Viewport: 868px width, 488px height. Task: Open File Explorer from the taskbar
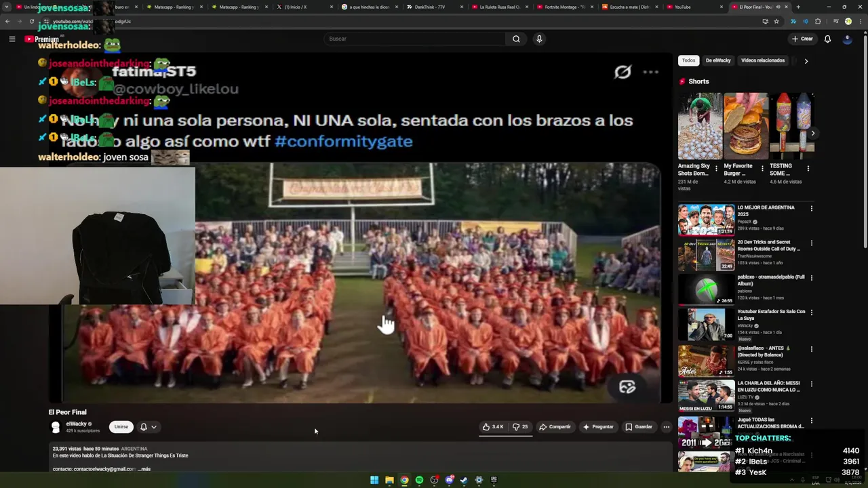(389, 481)
